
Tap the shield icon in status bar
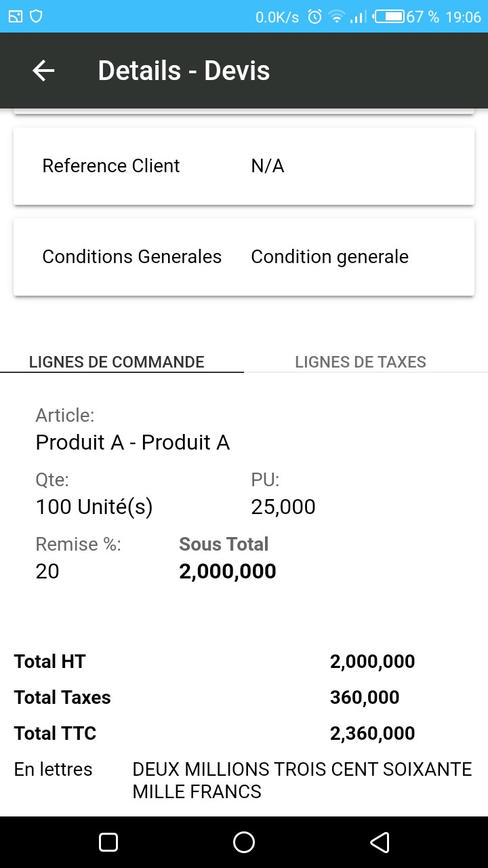point(37,17)
